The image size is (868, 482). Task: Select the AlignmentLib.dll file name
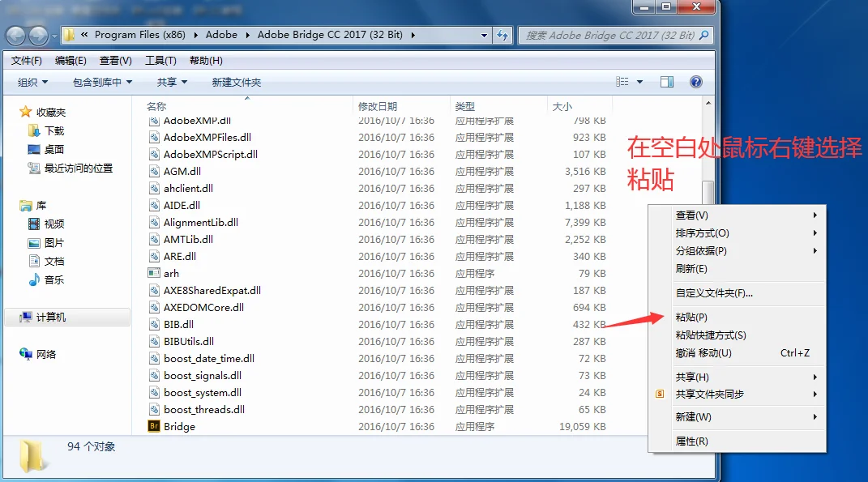click(201, 222)
